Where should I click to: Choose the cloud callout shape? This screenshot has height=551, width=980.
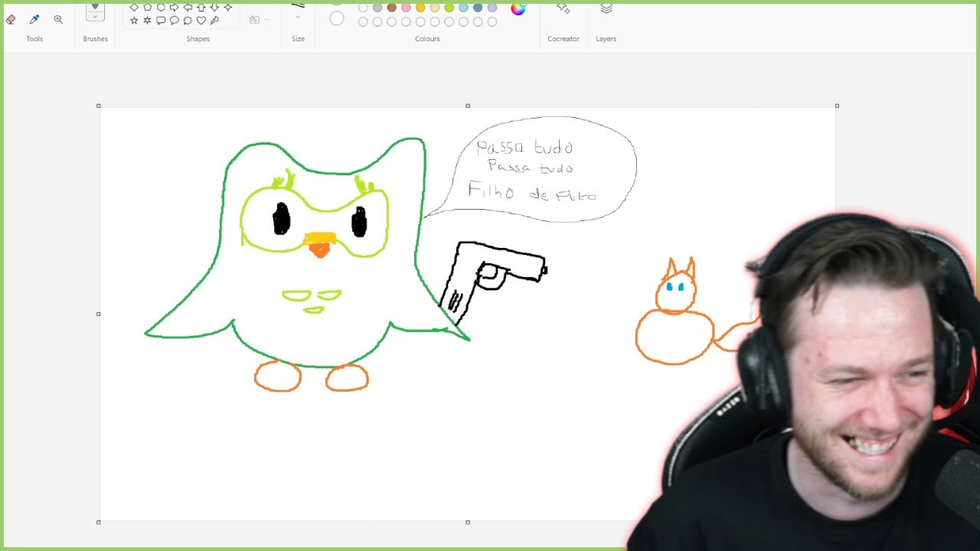coord(188,21)
